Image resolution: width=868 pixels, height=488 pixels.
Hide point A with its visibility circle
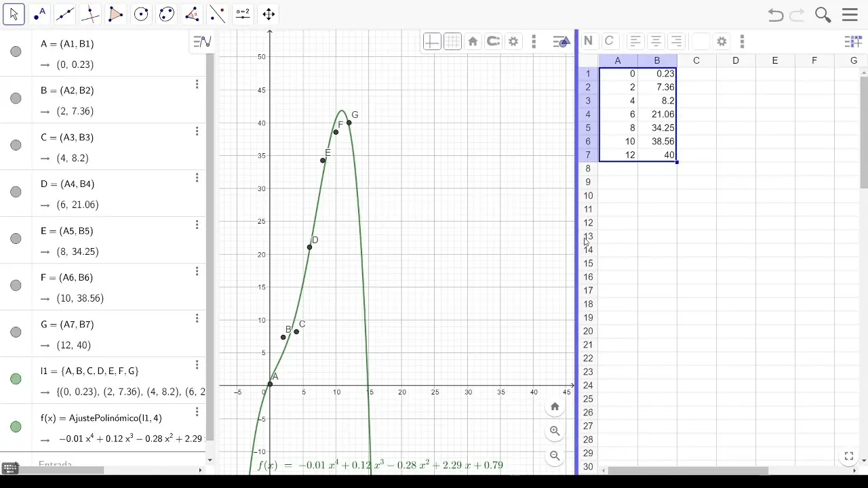(x=16, y=52)
